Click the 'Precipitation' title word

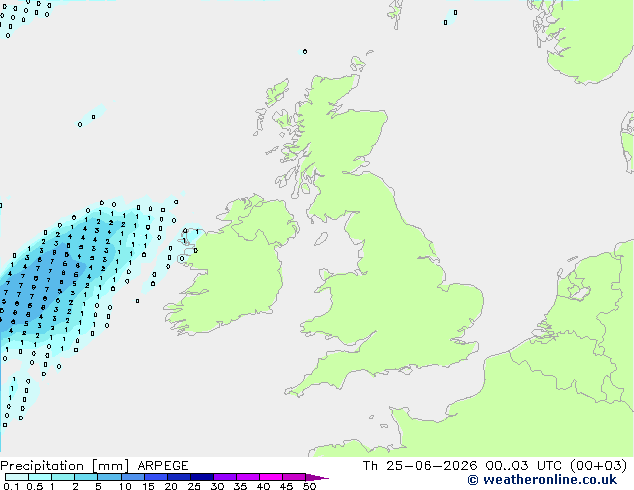[42, 466]
